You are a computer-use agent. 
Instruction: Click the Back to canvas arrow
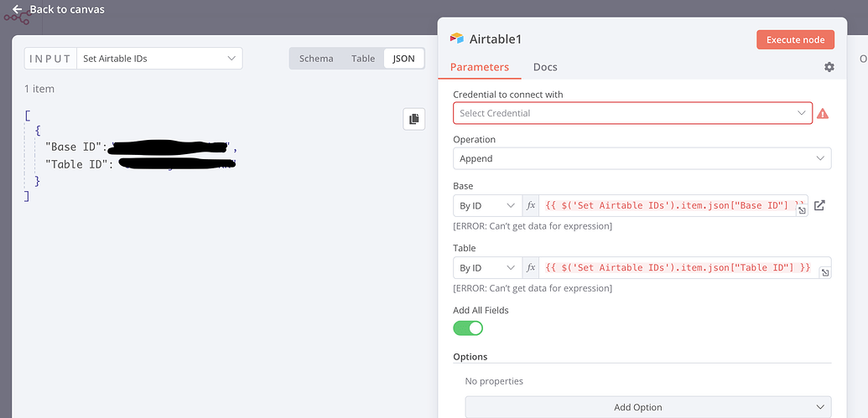tap(17, 10)
